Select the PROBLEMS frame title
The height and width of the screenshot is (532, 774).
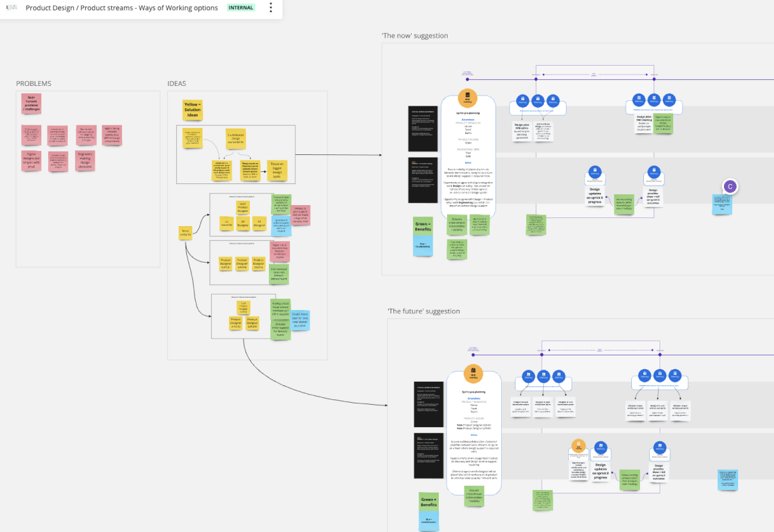[34, 83]
